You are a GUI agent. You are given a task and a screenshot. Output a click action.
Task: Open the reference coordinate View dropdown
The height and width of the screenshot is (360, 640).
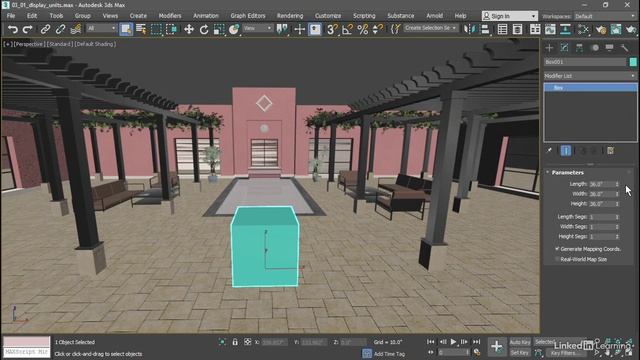tap(258, 28)
